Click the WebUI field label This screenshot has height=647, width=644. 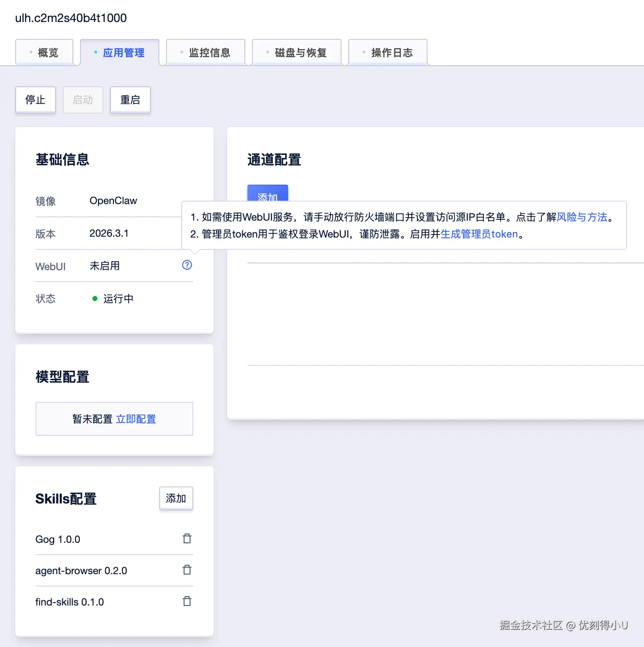tap(50, 266)
